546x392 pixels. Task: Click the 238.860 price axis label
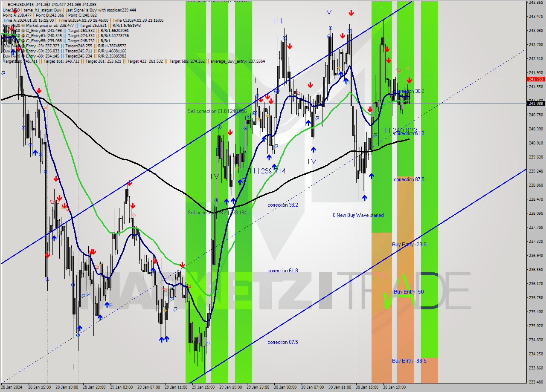(x=536, y=185)
